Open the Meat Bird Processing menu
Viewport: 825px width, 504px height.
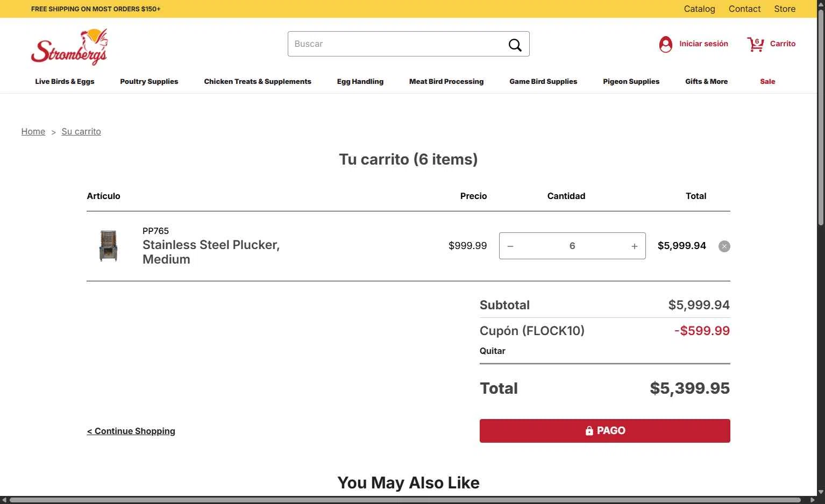(446, 82)
